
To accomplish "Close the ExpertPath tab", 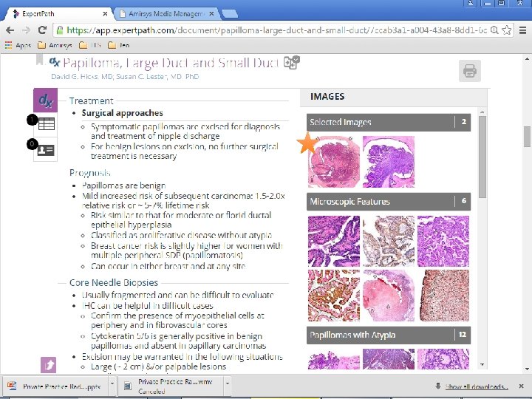I will click(x=105, y=14).
